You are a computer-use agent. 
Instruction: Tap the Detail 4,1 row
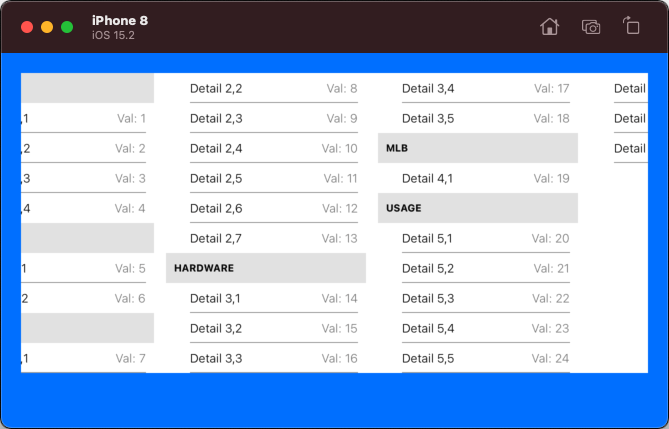tap(478, 178)
